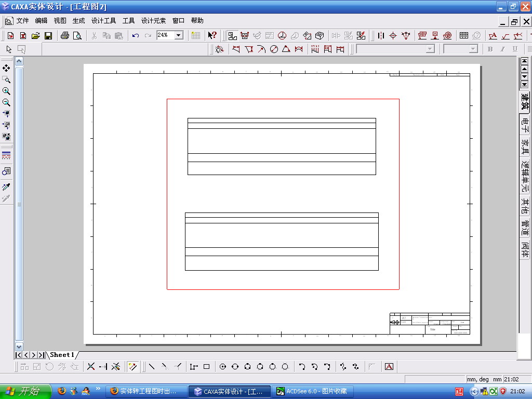Open the 设计工具 menu

tap(103, 21)
